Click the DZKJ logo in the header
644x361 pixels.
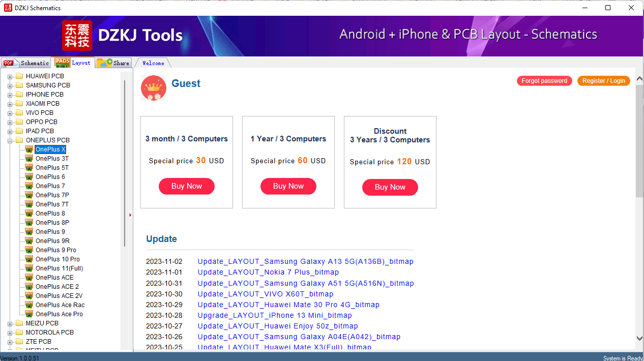pos(77,36)
